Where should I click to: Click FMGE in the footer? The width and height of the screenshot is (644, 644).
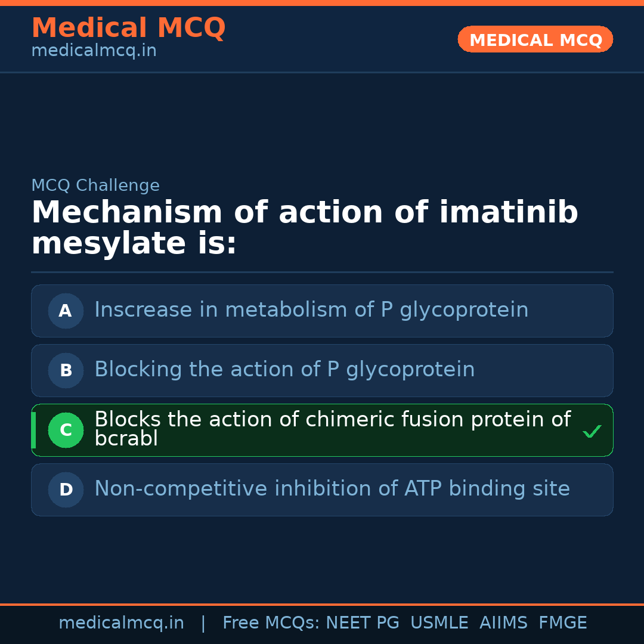point(562,623)
